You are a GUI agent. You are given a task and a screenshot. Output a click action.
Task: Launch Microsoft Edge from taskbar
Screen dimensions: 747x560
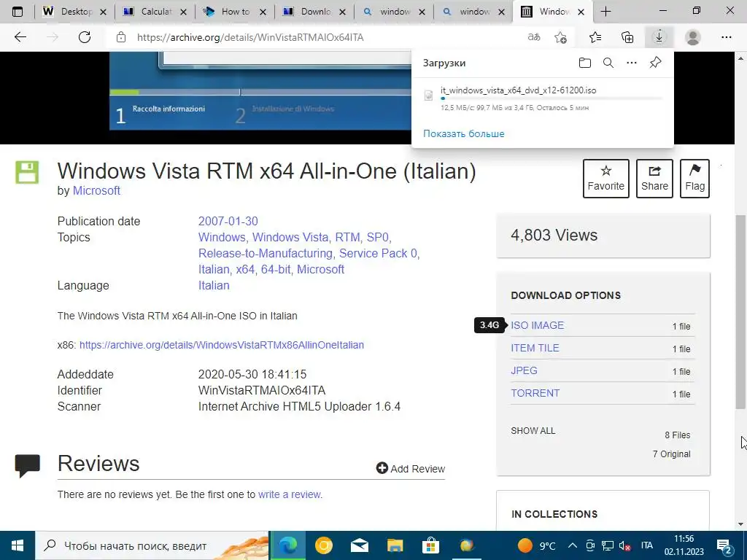287,545
